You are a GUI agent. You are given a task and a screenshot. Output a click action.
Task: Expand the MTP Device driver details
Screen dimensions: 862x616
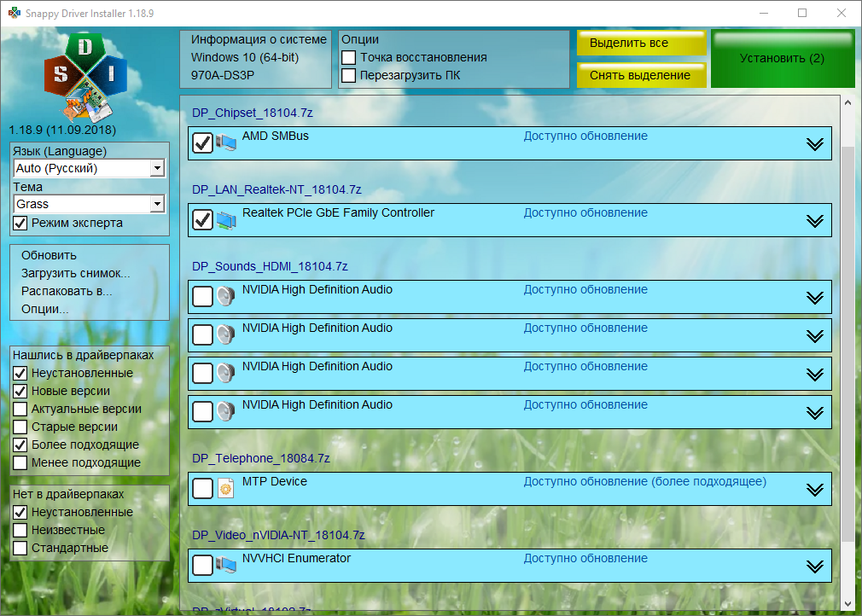[815, 490]
